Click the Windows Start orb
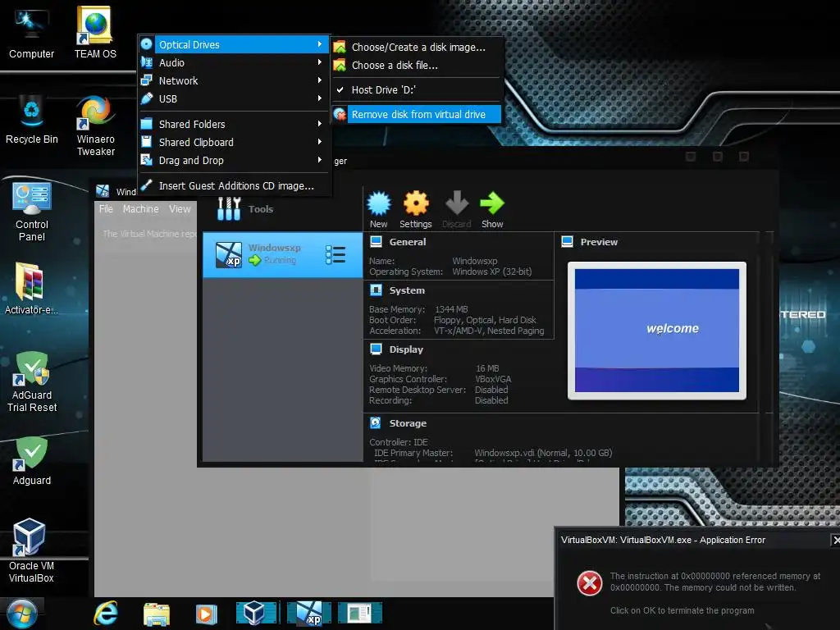This screenshot has width=840, height=630. click(21, 614)
